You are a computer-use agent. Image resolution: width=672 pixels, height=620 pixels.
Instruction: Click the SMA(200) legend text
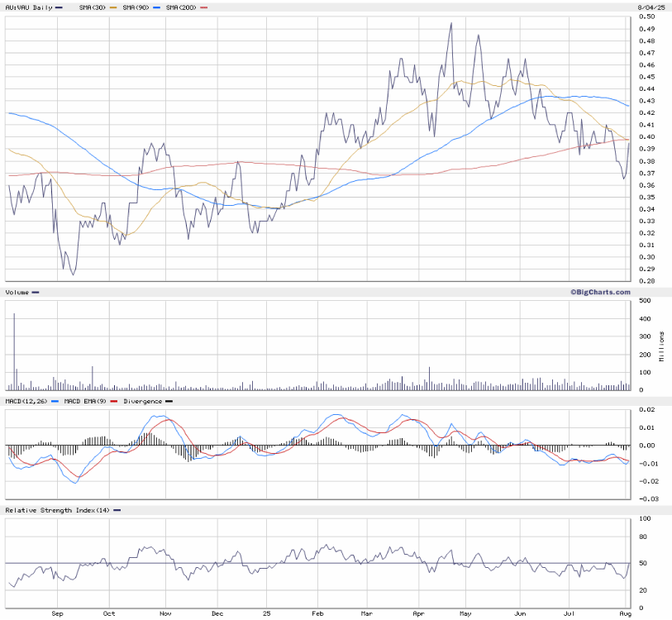[182, 7]
